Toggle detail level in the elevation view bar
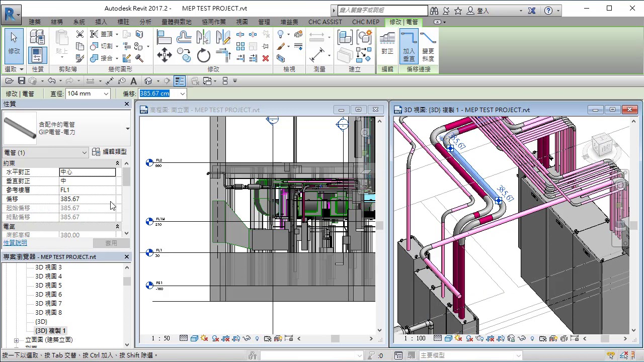This screenshot has width=644, height=362. (x=184, y=338)
